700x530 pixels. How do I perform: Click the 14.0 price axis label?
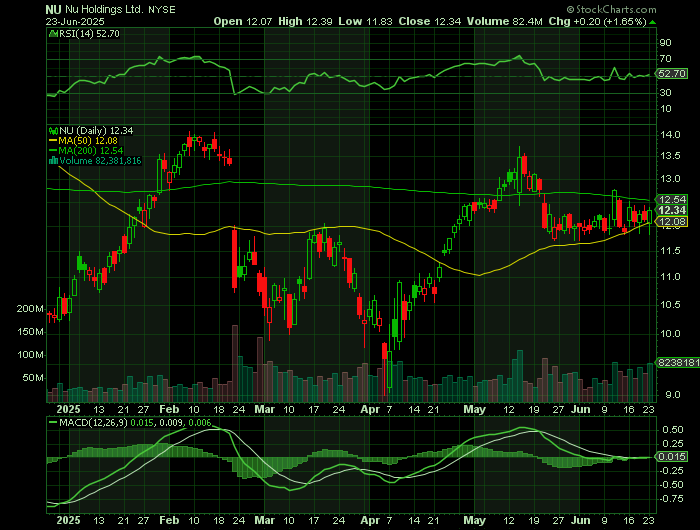coord(671,135)
